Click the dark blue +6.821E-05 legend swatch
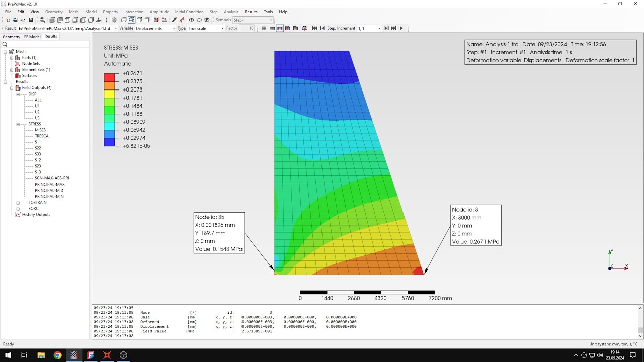The width and height of the screenshot is (644, 362). [110, 142]
